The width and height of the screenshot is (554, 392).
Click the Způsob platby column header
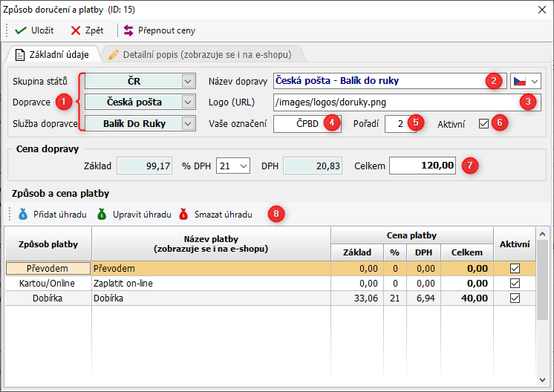pyautogui.click(x=48, y=244)
